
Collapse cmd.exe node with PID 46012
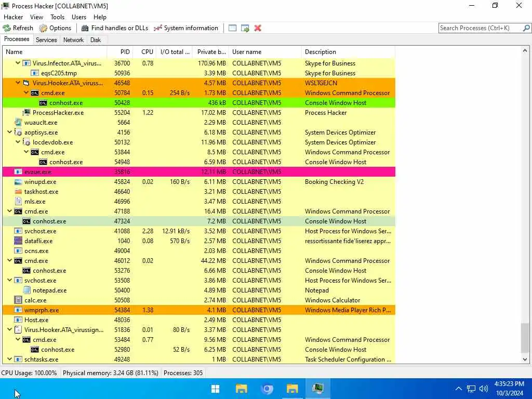9,261
